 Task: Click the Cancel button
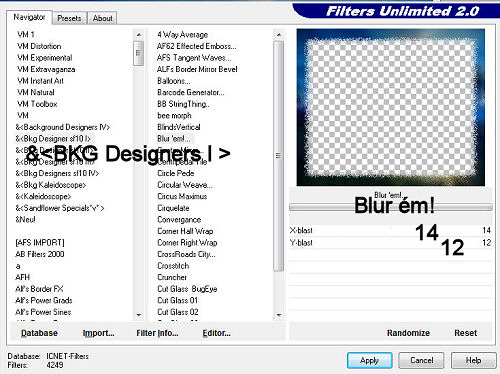[x=421, y=360]
